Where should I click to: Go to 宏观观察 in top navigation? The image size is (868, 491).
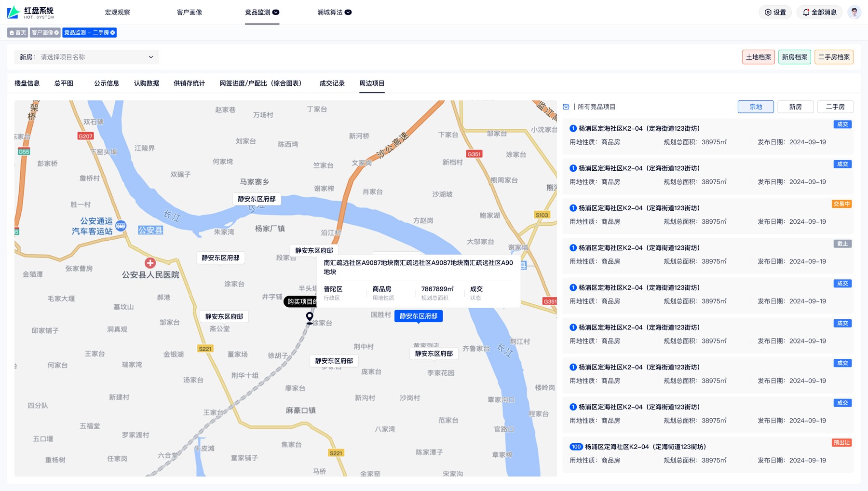(118, 13)
